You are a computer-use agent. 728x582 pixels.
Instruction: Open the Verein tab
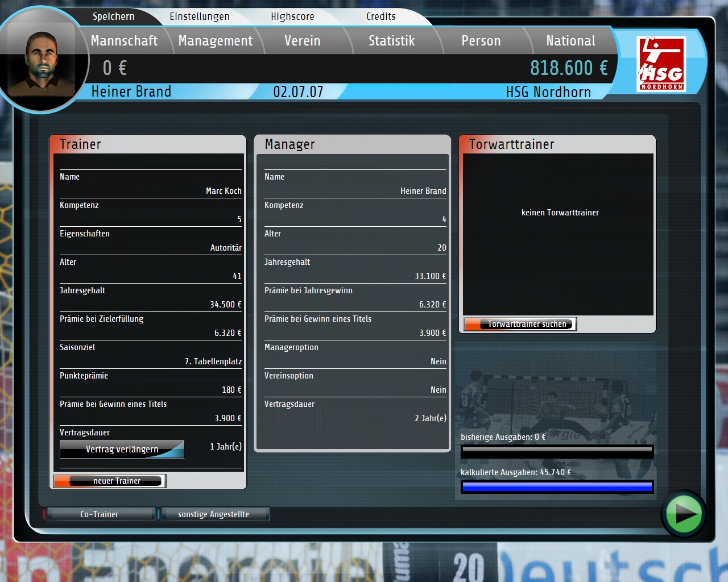pyautogui.click(x=302, y=41)
